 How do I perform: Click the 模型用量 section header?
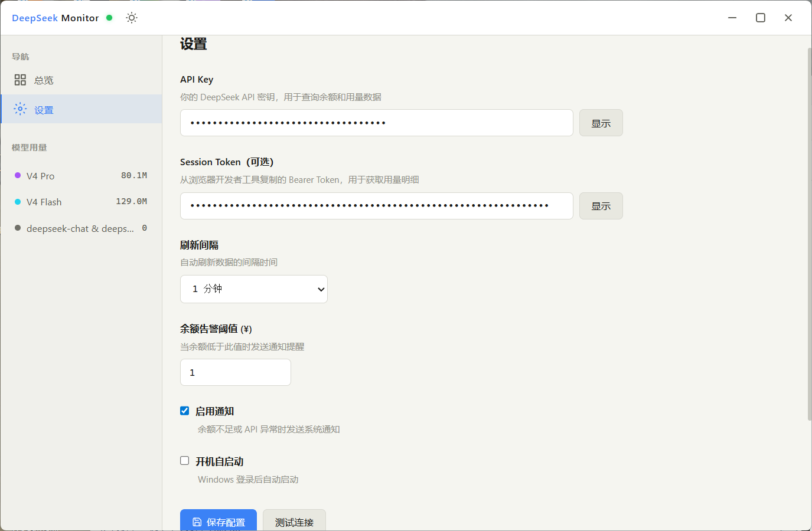(30, 147)
